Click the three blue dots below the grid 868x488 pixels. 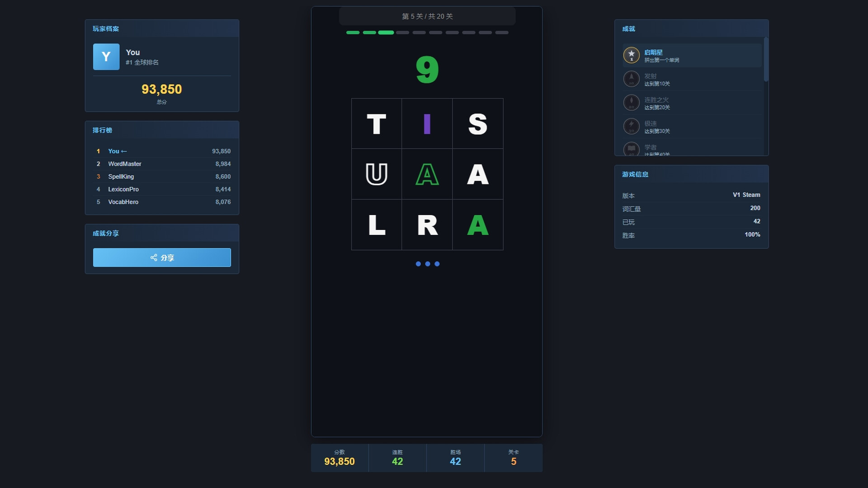(427, 264)
